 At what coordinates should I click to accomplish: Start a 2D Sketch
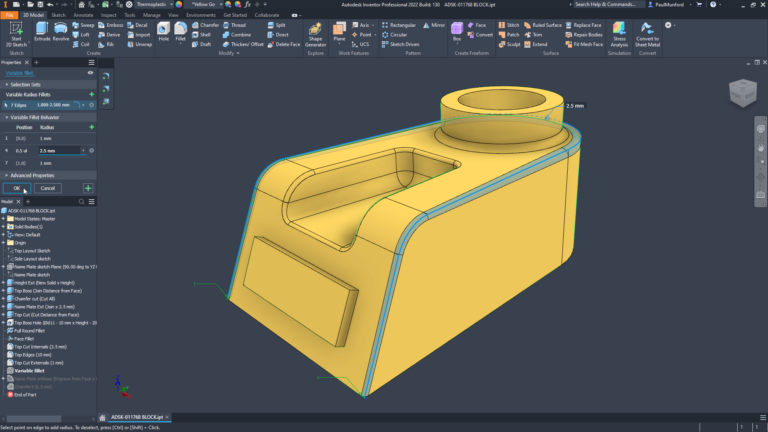pyautogui.click(x=16, y=34)
